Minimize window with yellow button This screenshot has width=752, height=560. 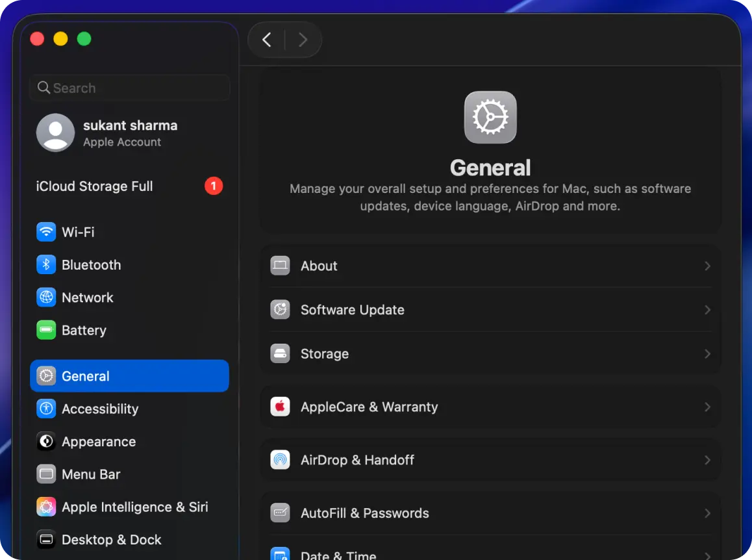pos(60,38)
